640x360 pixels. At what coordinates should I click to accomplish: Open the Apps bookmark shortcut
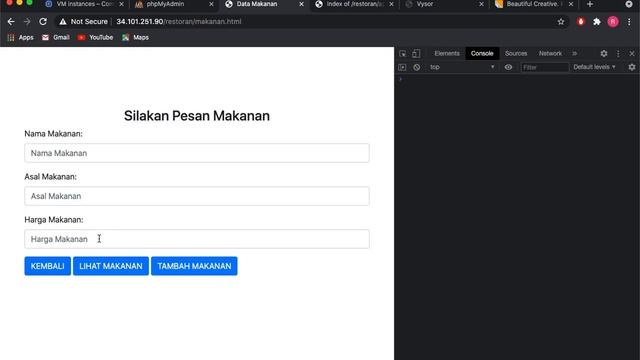(20, 38)
